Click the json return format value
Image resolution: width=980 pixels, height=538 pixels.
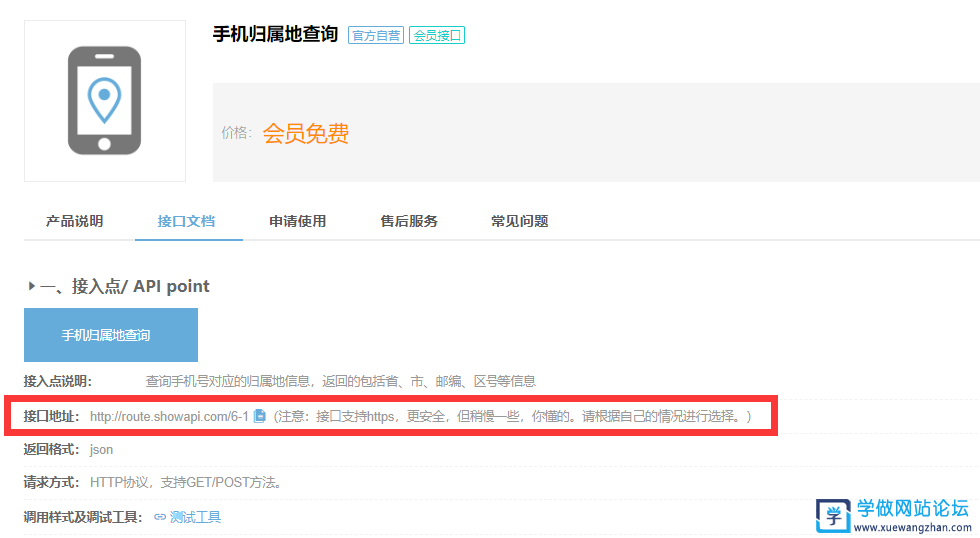coord(101,450)
